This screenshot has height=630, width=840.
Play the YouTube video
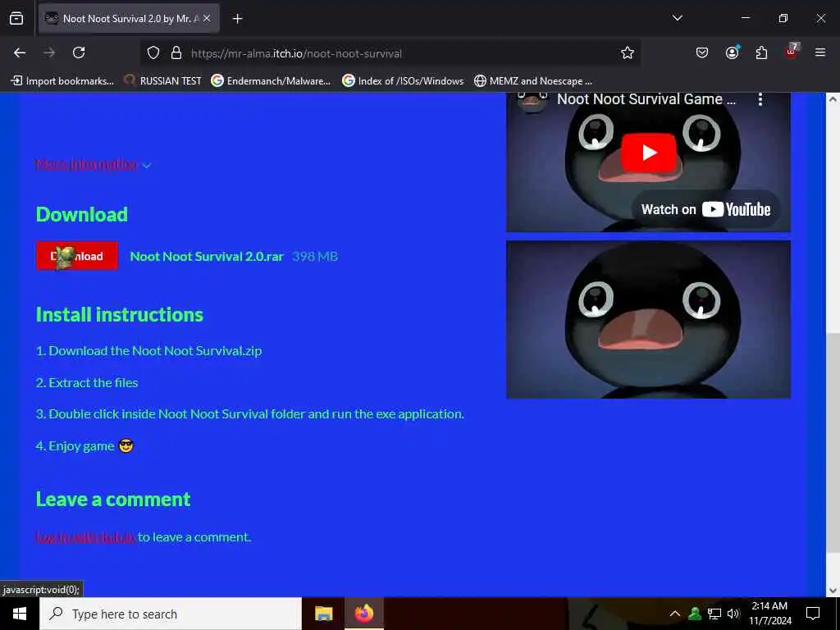648,153
